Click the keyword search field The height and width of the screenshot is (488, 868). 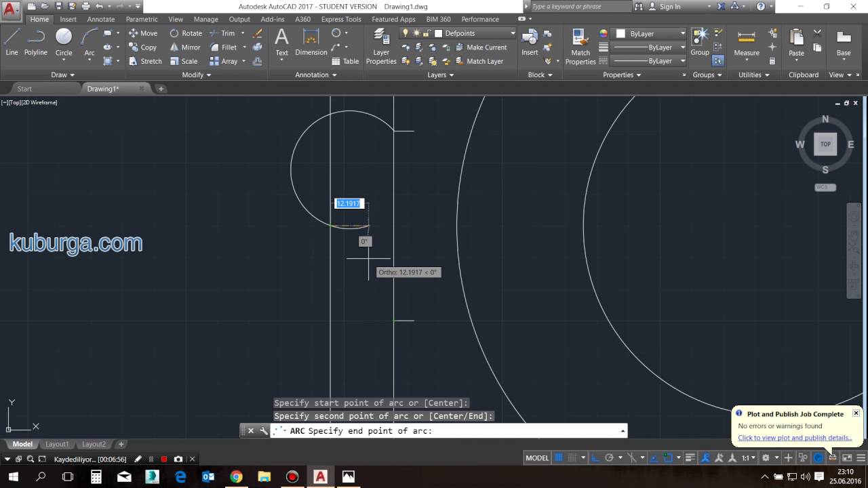click(580, 6)
